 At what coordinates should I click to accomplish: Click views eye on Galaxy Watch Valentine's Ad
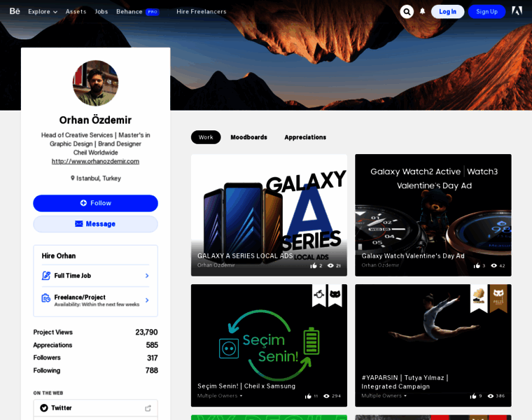494,265
